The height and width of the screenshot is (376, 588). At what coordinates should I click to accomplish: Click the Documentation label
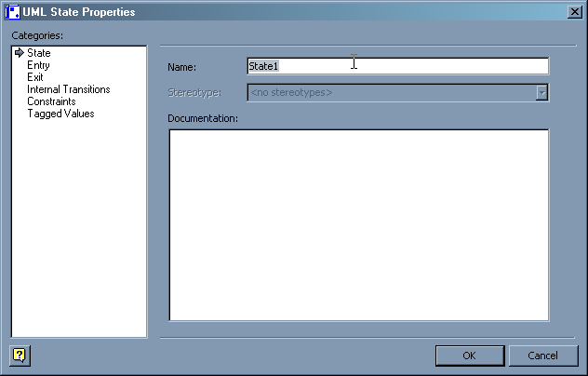click(203, 118)
